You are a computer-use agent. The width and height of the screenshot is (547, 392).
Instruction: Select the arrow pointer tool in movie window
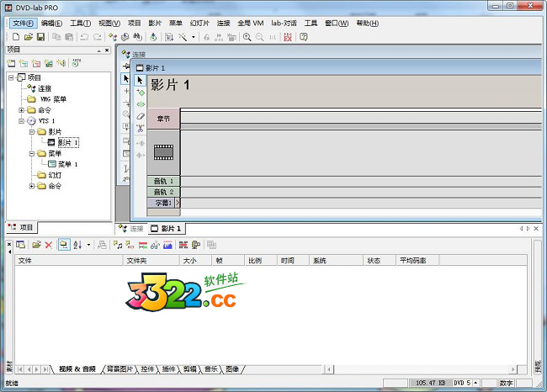pos(141,80)
